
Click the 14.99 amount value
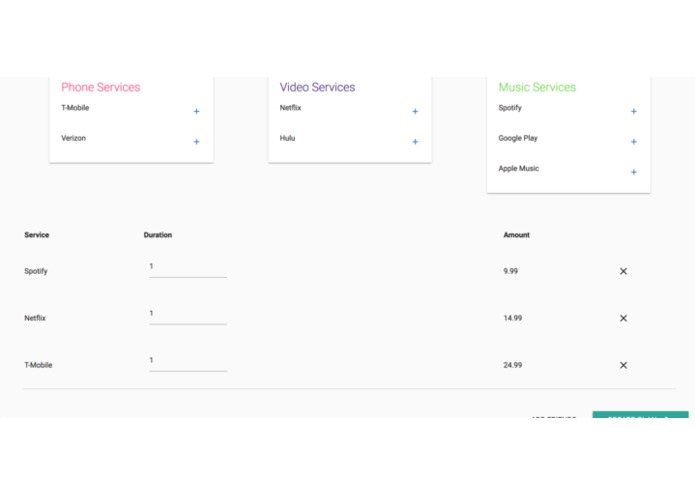click(513, 318)
